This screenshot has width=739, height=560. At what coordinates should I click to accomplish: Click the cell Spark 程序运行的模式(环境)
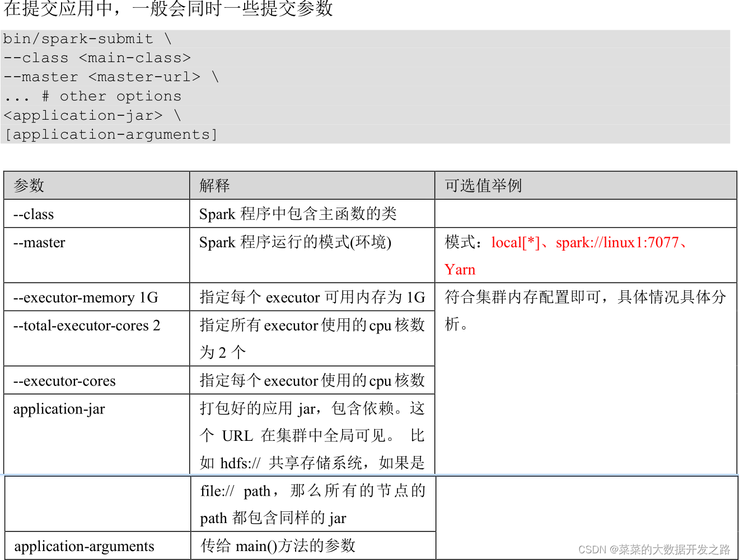[312, 255]
